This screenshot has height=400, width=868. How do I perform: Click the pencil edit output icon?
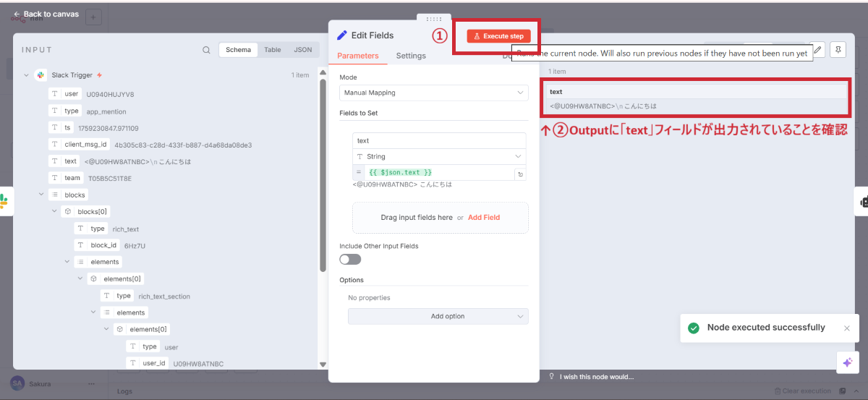[818, 49]
